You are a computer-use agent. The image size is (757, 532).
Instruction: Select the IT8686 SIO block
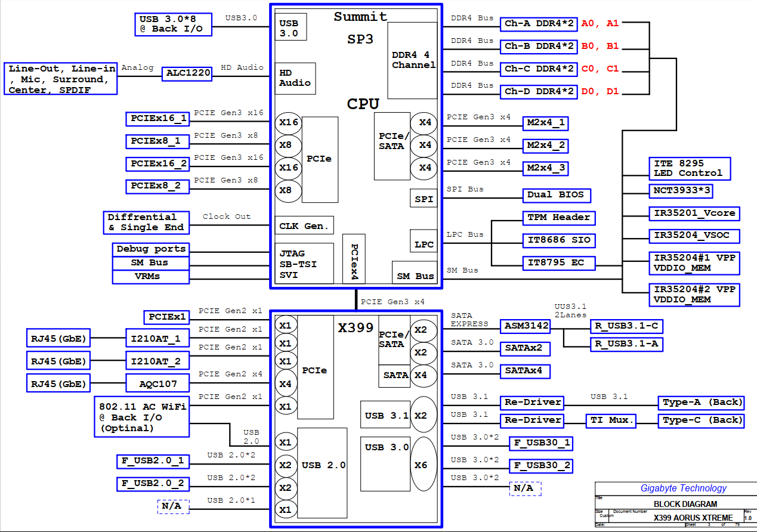click(x=559, y=240)
